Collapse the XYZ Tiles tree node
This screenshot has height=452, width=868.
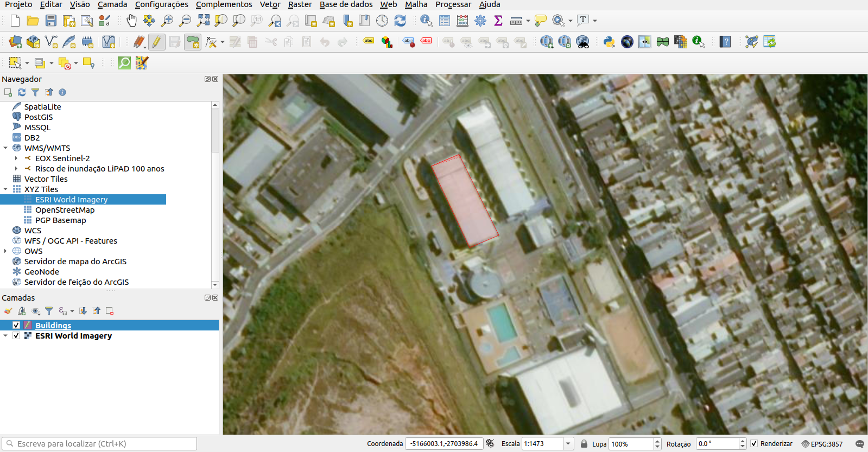(x=5, y=189)
